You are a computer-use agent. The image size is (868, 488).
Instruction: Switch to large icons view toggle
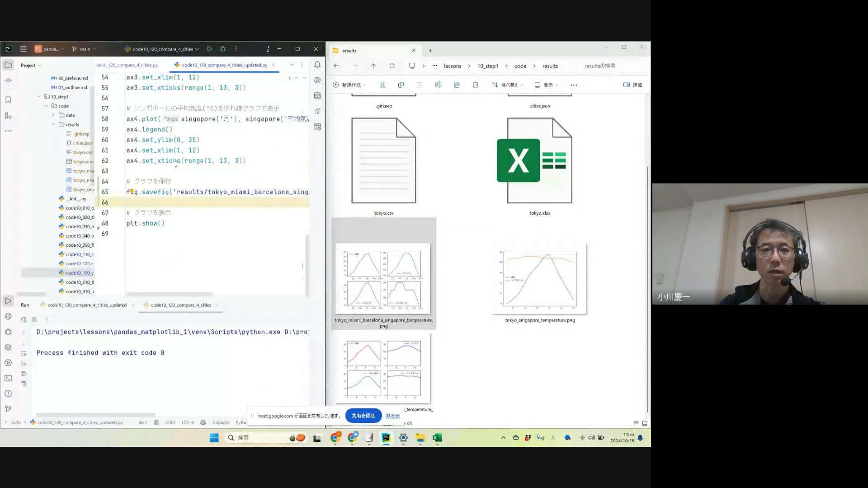pyautogui.click(x=645, y=423)
